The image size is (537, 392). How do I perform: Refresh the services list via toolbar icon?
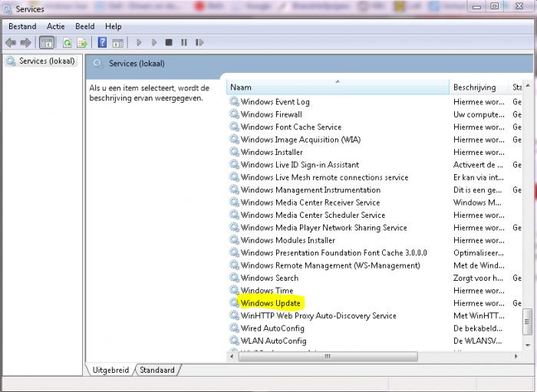click(68, 43)
